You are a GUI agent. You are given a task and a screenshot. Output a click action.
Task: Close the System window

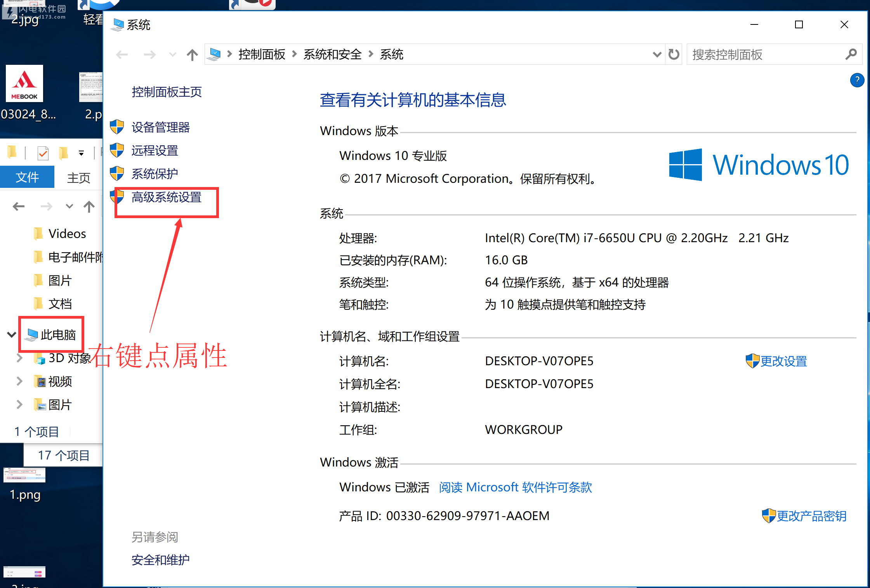(x=844, y=24)
